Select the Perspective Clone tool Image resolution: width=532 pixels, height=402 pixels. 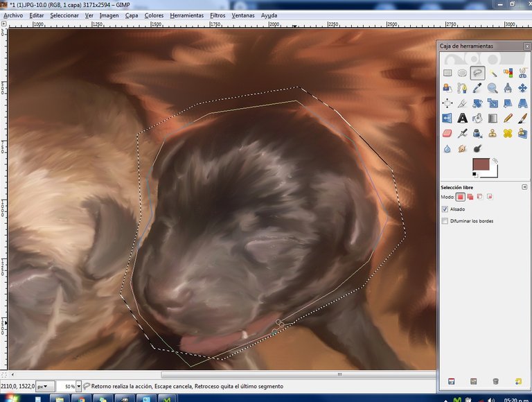(523, 134)
